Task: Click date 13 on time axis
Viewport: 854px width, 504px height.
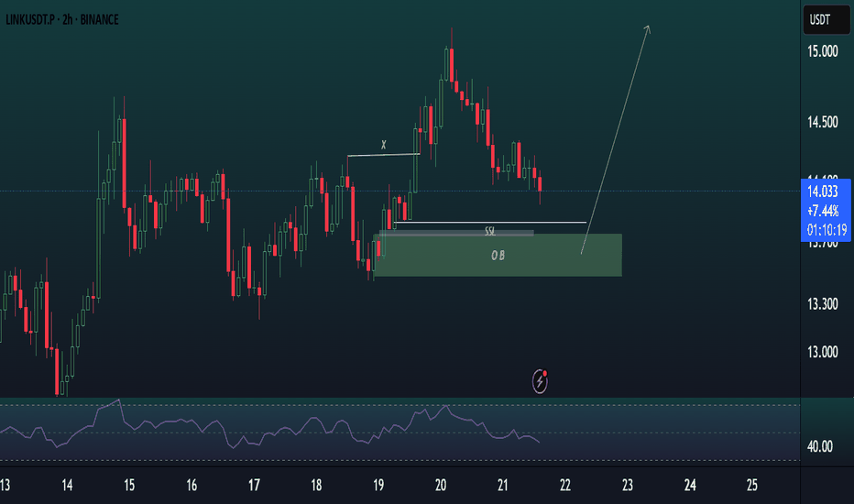Action: click(5, 485)
